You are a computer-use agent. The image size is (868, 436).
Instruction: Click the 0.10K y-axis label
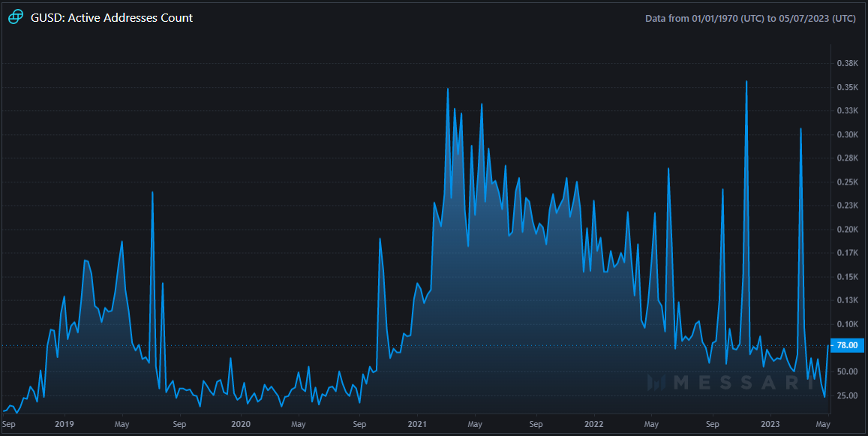pos(848,324)
